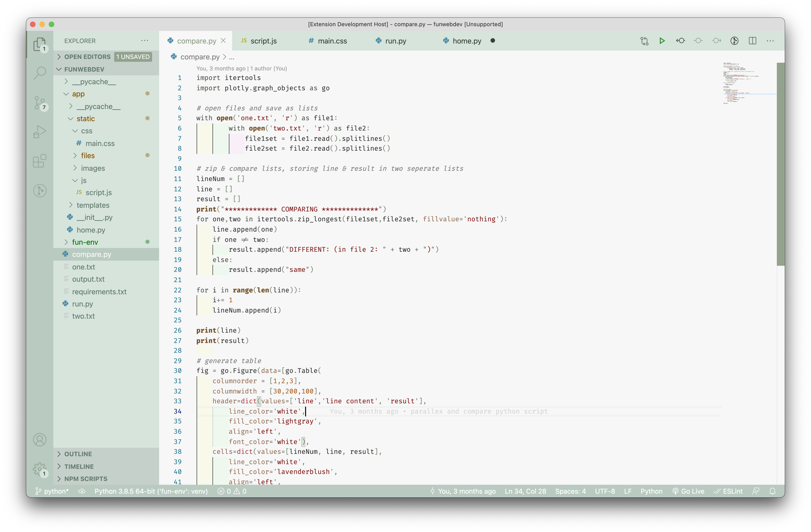This screenshot has width=811, height=532.
Task: Toggle the file blame annotations icon
Action: click(734, 41)
